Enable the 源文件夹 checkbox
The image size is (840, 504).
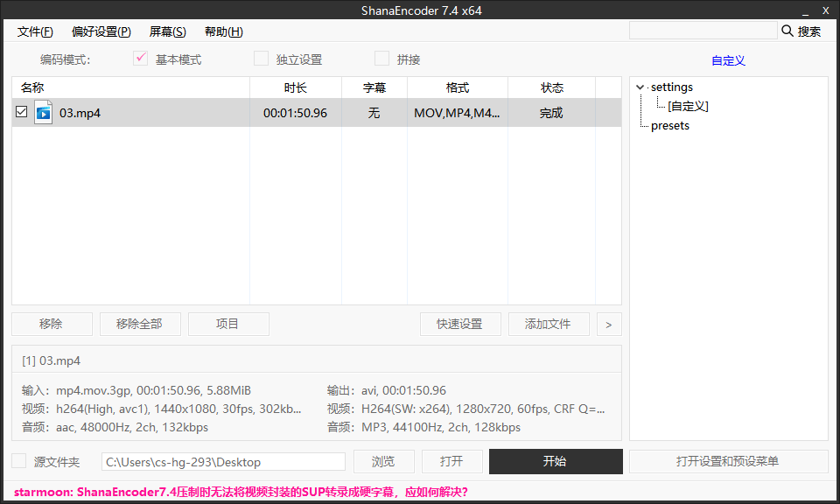click(19, 460)
